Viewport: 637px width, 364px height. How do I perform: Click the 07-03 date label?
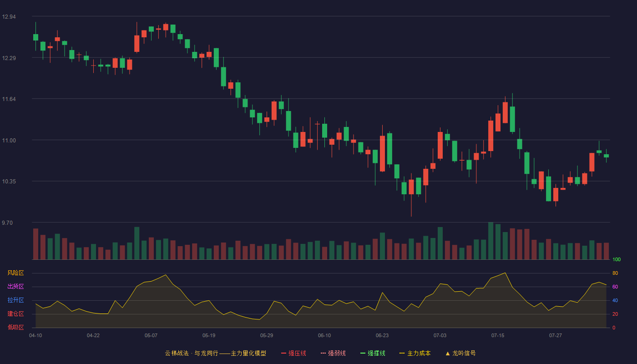tap(440, 335)
